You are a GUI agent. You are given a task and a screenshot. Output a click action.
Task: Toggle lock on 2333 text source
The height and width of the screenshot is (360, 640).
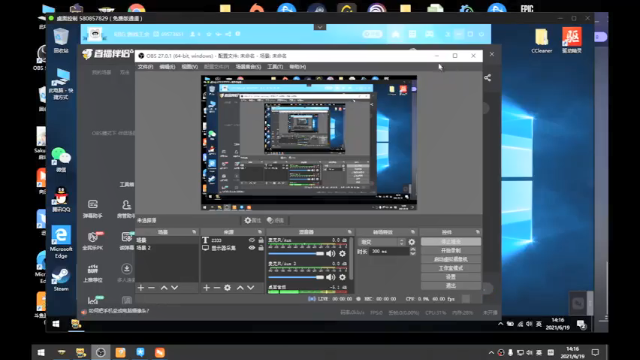(x=261, y=240)
